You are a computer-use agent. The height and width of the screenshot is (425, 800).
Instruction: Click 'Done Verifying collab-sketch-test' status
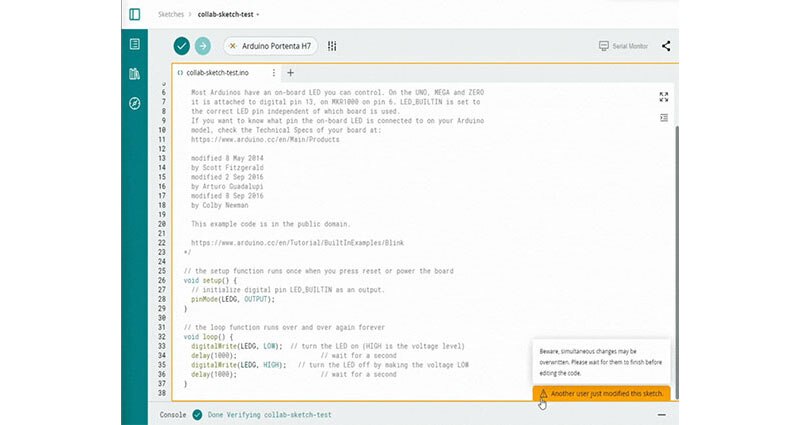(269, 415)
